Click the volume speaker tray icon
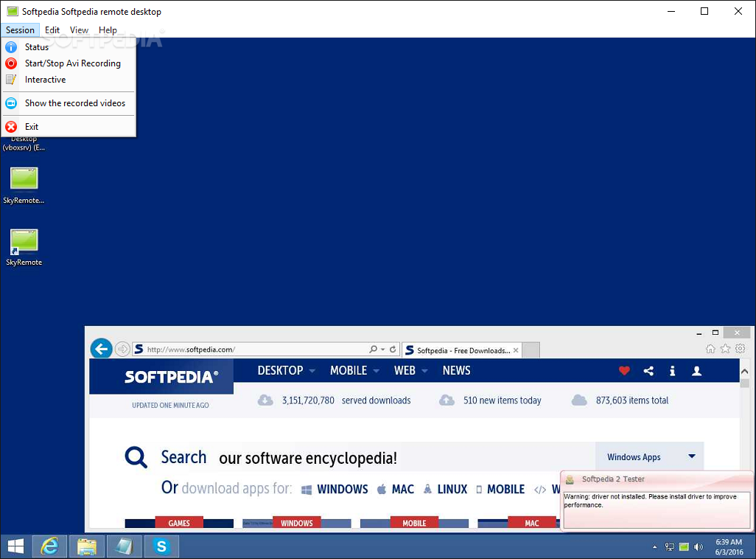 tap(698, 547)
